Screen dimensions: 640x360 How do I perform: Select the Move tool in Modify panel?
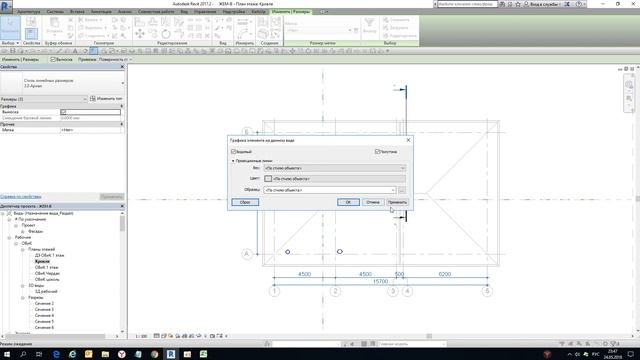coord(140,34)
